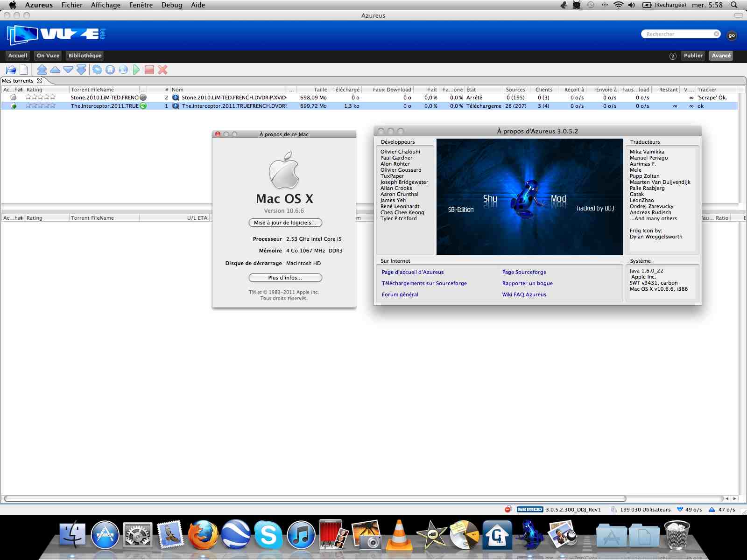747x560 pixels.
Task: Launch Skype from the Dock
Action: coord(268,535)
